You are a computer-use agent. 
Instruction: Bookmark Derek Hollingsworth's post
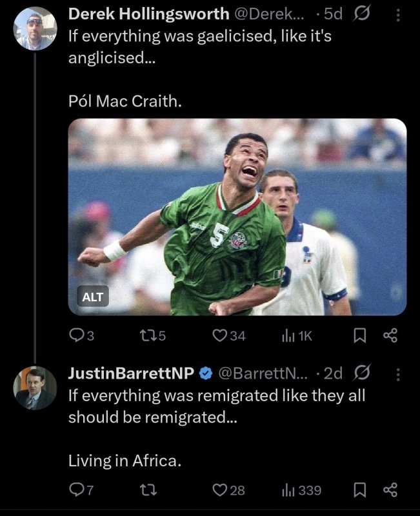tap(362, 335)
